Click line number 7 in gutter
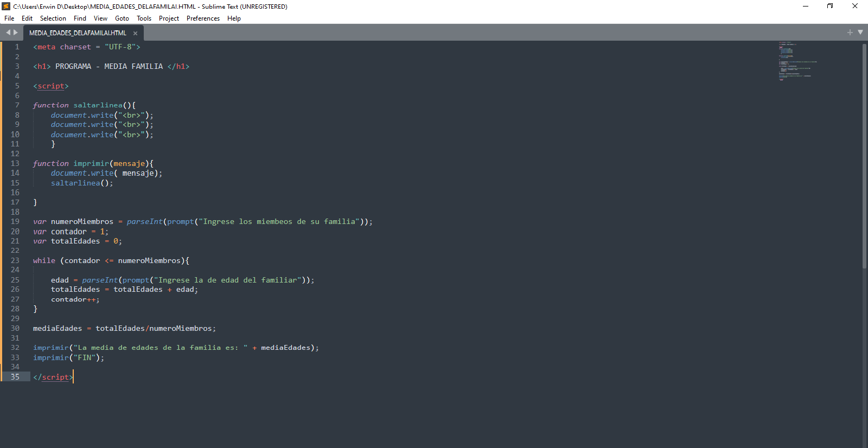 click(17, 105)
